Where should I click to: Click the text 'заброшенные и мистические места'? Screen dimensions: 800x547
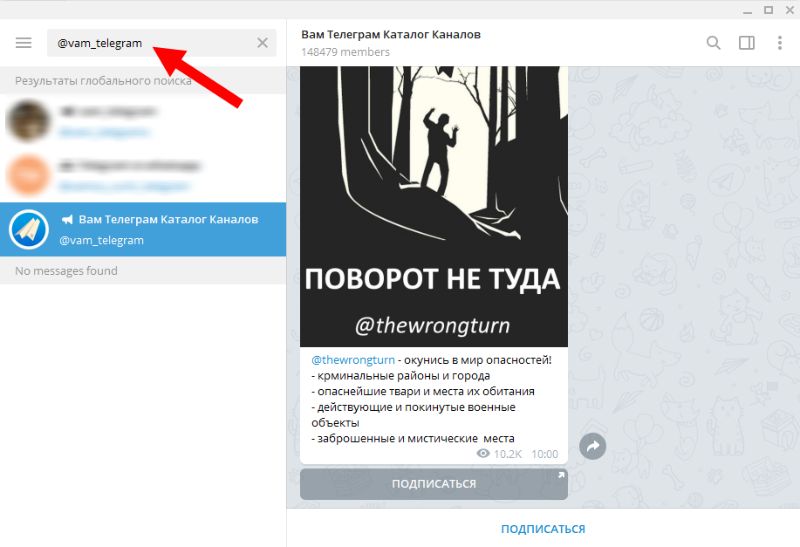416,438
